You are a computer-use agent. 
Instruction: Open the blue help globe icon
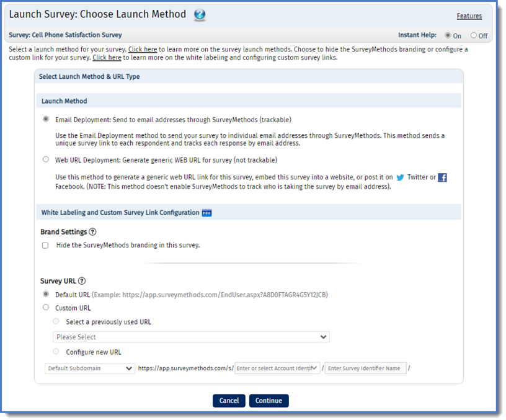pyautogui.click(x=200, y=14)
